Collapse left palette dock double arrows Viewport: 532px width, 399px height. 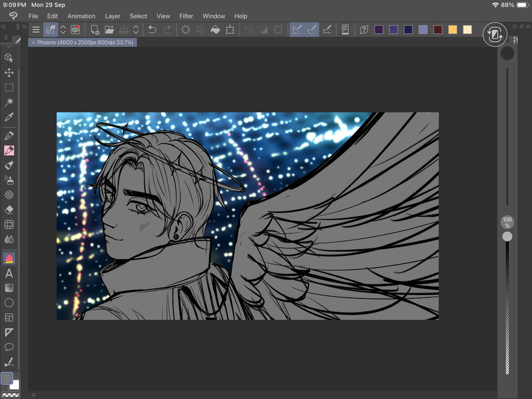[4, 27]
